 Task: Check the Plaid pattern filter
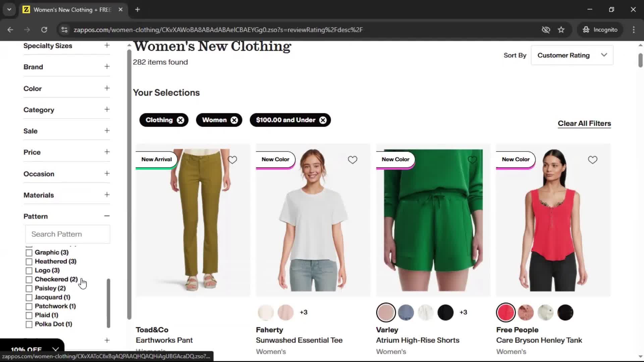[29, 315]
